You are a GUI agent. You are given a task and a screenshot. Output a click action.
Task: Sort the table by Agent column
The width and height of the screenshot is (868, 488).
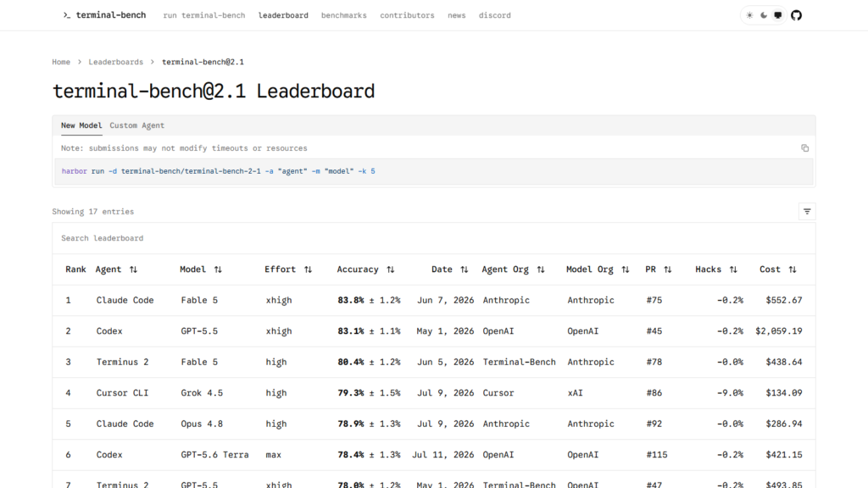[x=116, y=269]
